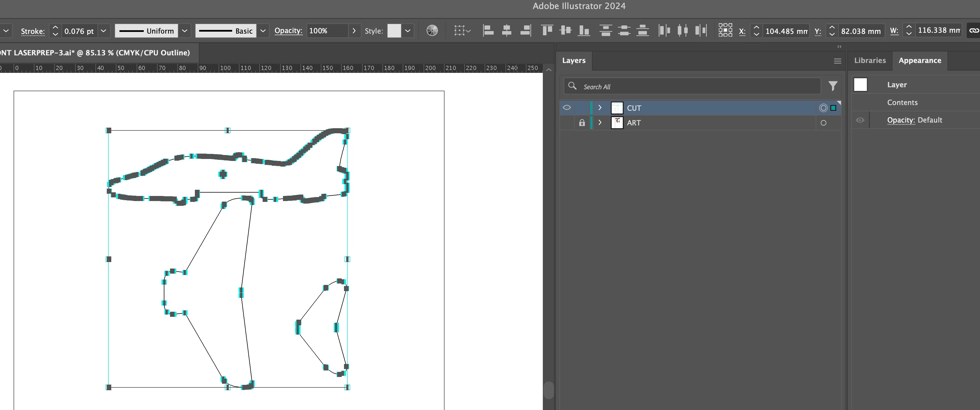Click the Style swatch in control bar

394,31
